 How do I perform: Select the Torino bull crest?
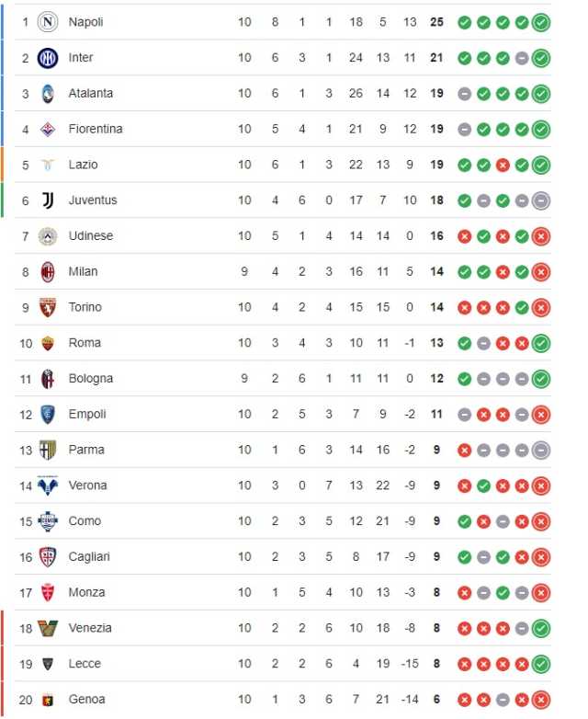48,307
